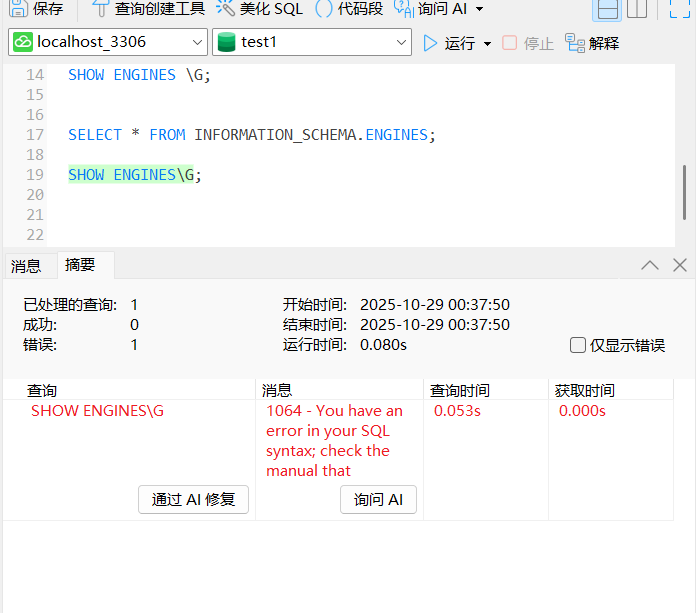This screenshot has height=613, width=698.
Task: Expand the Ask AI dropdown arrow in toolbar
Action: click(479, 9)
